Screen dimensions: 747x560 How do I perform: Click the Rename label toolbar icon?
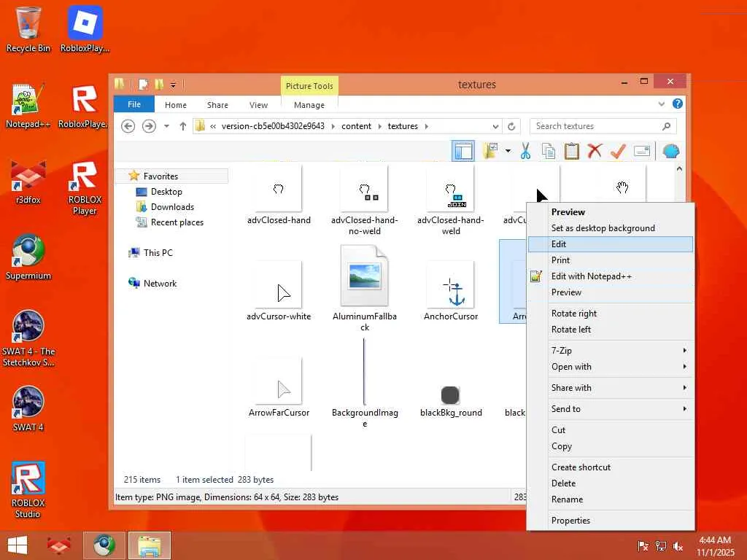tap(642, 152)
